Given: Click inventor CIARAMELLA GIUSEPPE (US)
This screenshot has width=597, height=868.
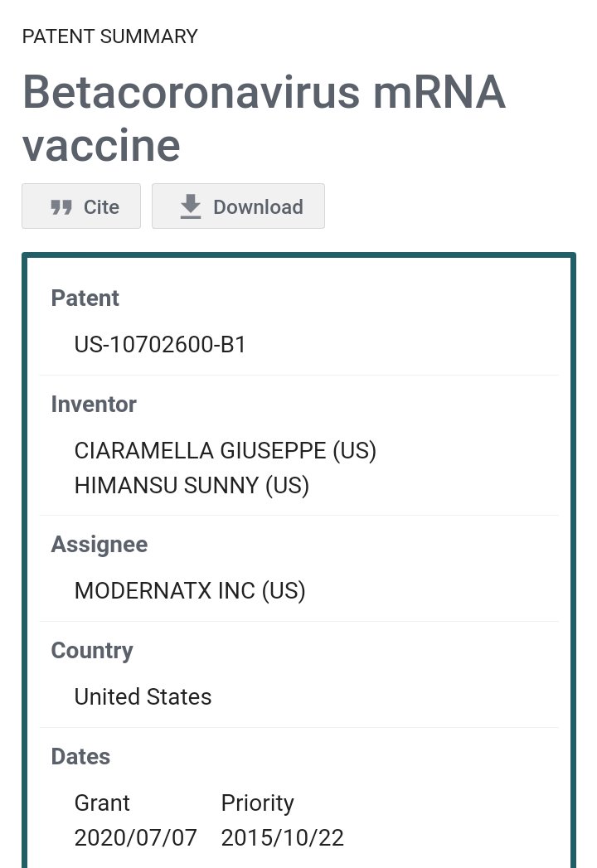Looking at the screenshot, I should click(x=226, y=451).
